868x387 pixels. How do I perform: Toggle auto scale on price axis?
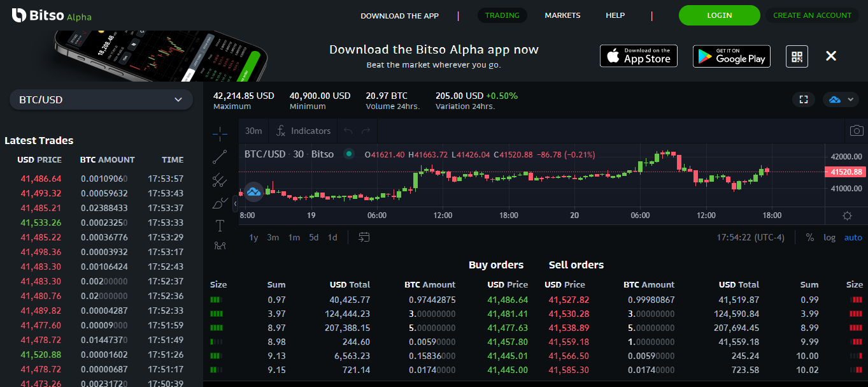tap(853, 237)
